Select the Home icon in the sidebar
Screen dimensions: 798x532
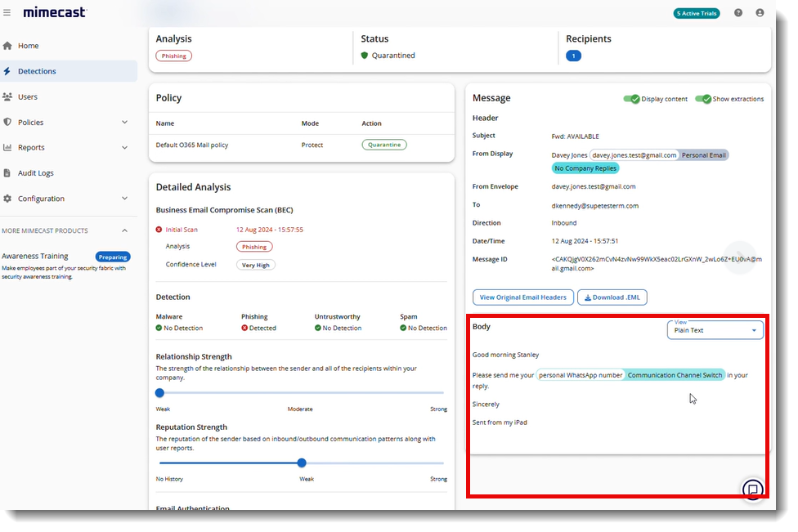8,46
